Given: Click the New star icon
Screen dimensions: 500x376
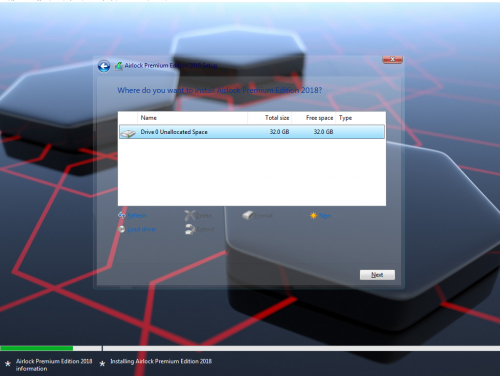Looking at the screenshot, I should point(313,216).
